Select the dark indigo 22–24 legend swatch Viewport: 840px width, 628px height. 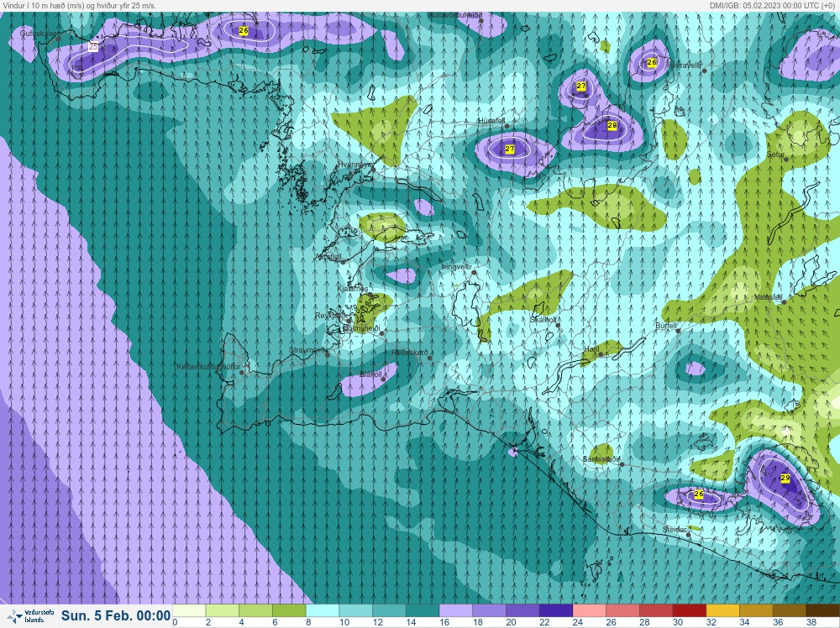(555, 611)
